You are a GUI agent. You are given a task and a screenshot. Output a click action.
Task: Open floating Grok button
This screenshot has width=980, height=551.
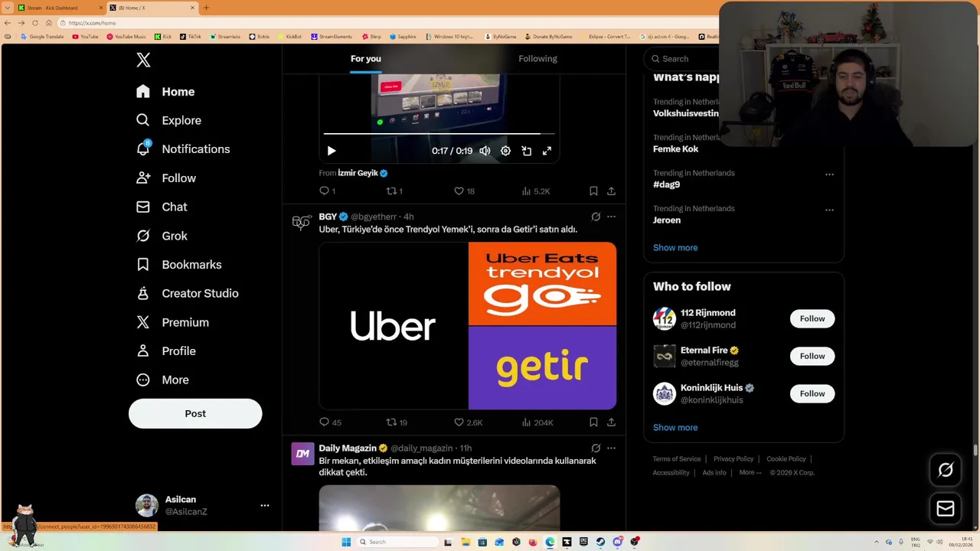[x=946, y=471]
